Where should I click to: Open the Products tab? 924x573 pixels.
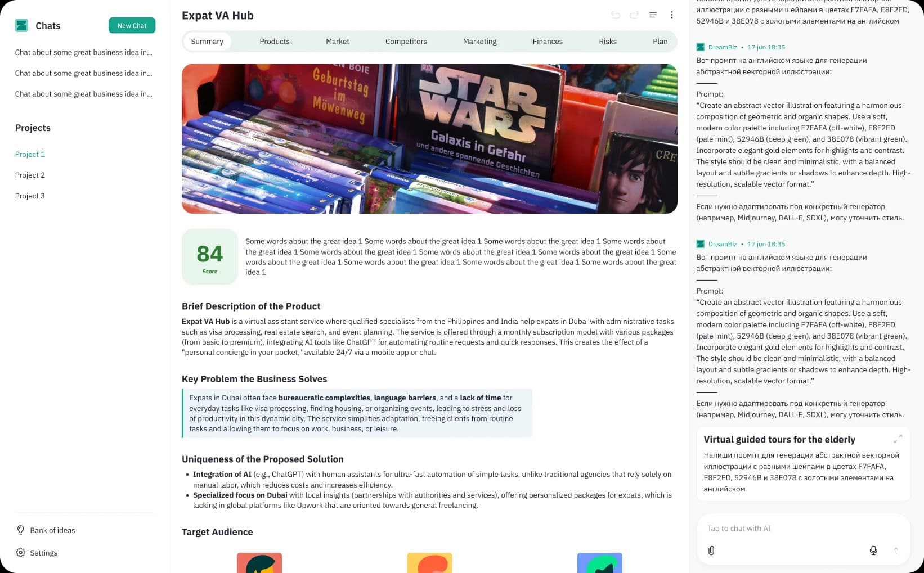pyautogui.click(x=275, y=42)
